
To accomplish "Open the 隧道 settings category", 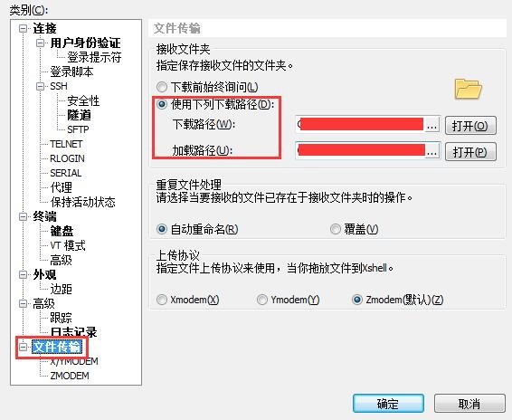I will 79,115.
